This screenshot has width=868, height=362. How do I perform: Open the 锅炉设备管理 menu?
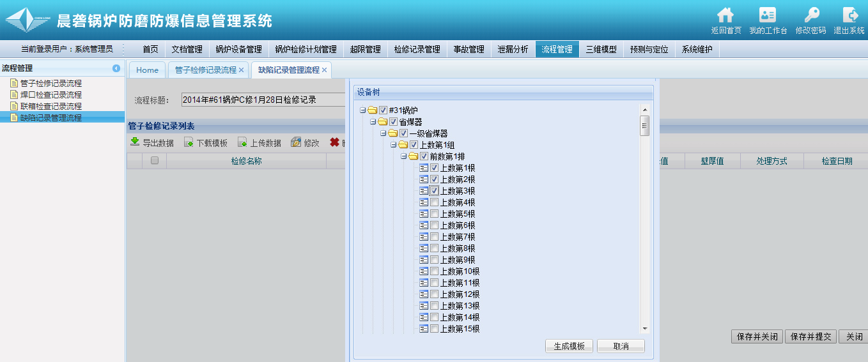tap(238, 49)
